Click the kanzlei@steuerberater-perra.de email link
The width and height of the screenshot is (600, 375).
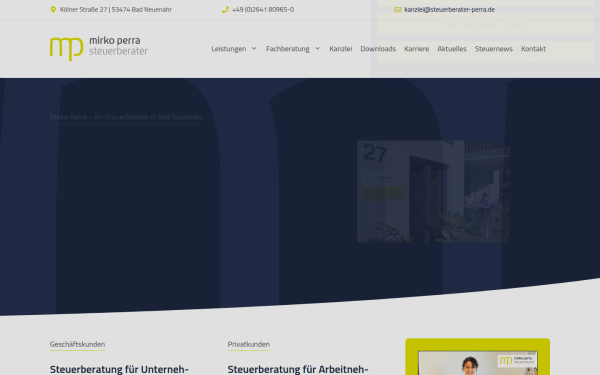click(x=449, y=10)
